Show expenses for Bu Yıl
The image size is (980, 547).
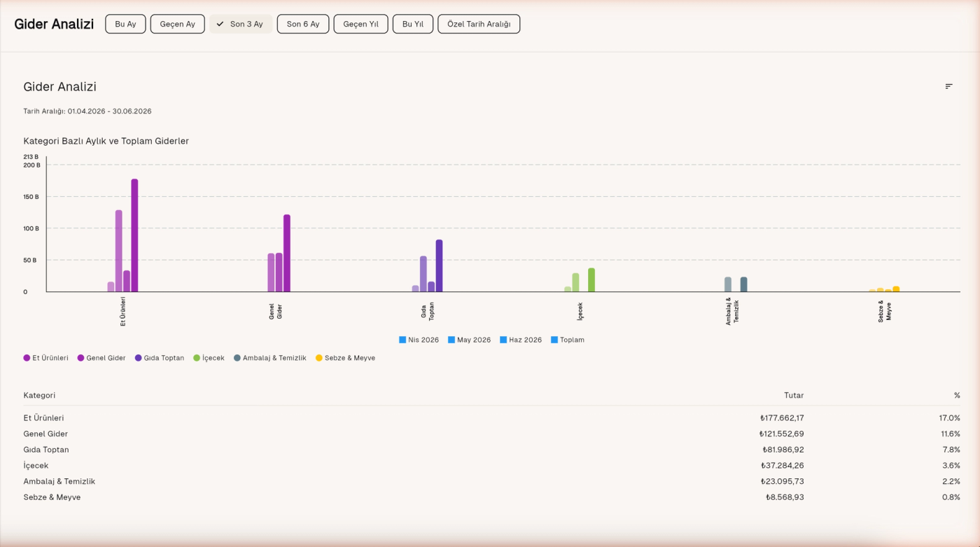[413, 24]
